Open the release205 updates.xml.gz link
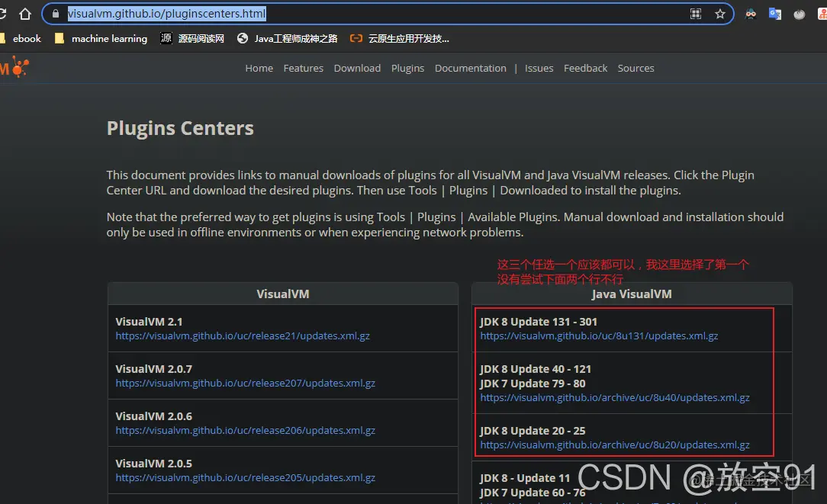The height and width of the screenshot is (504, 827). (245, 477)
